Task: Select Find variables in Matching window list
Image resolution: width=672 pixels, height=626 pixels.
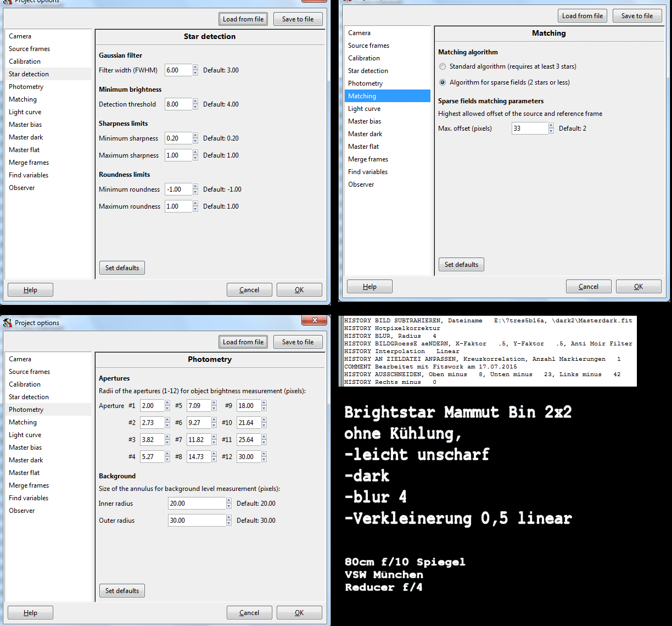Action: [x=368, y=172]
